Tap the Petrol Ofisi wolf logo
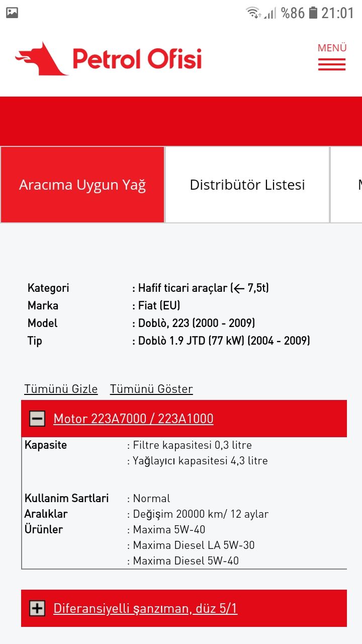Image resolution: width=362 pixels, height=644 pixels. pyautogui.click(x=41, y=59)
